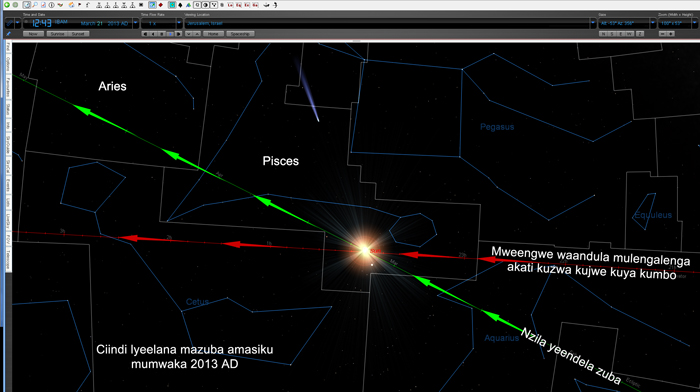Stop time flow
700x392 pixels.
tap(162, 34)
